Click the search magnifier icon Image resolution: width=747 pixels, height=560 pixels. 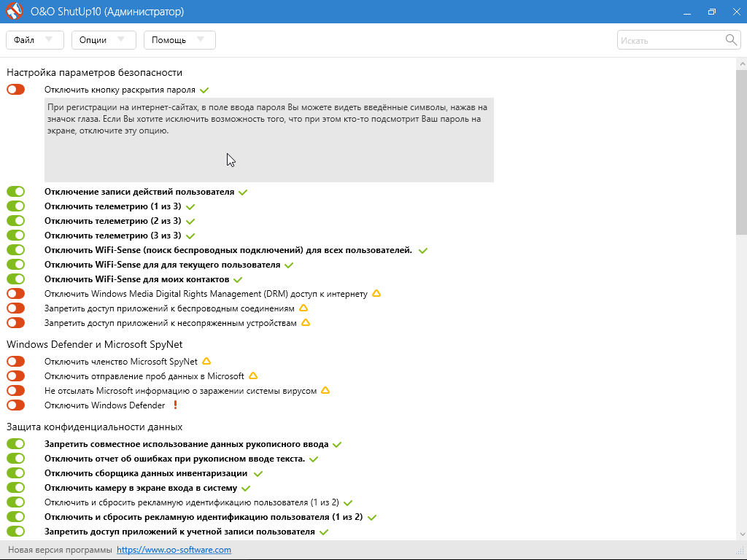click(x=731, y=40)
